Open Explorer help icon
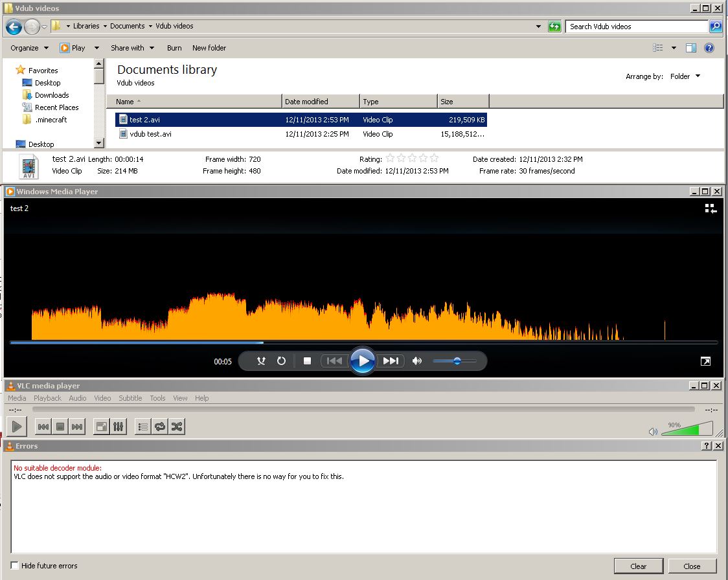Screen dimensions: 728x580 pyautogui.click(x=709, y=48)
